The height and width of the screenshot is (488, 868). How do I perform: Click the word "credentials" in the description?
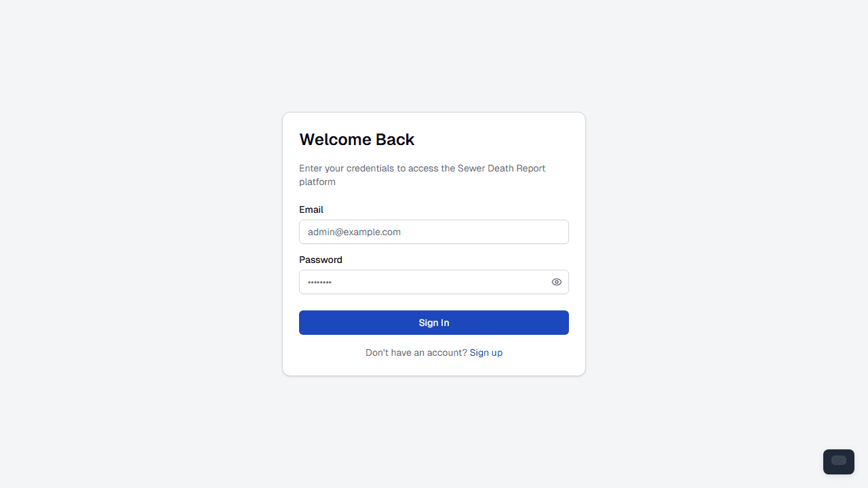click(371, 168)
